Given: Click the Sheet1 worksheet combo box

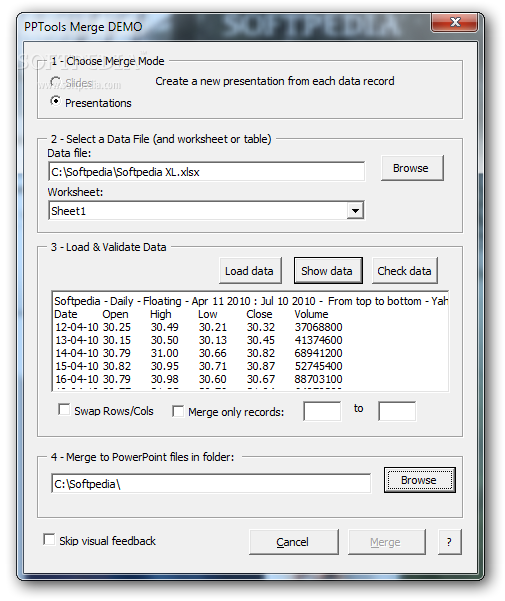Looking at the screenshot, I should point(207,210).
